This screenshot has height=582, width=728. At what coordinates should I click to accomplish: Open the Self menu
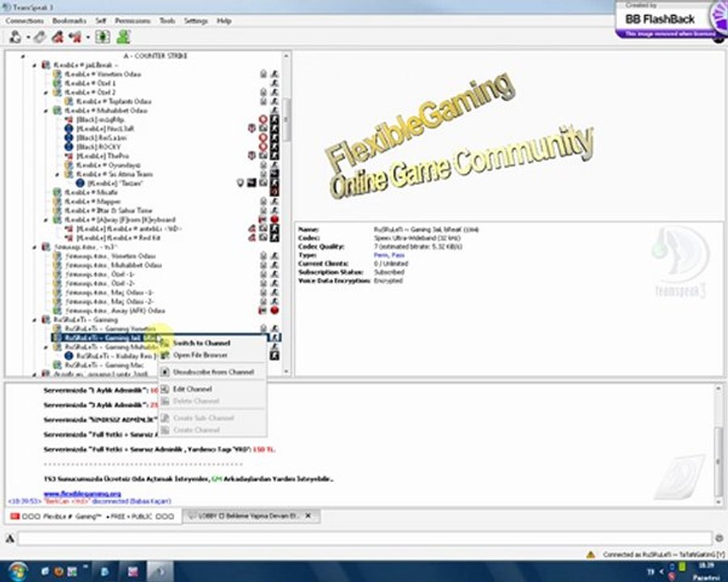point(101,21)
